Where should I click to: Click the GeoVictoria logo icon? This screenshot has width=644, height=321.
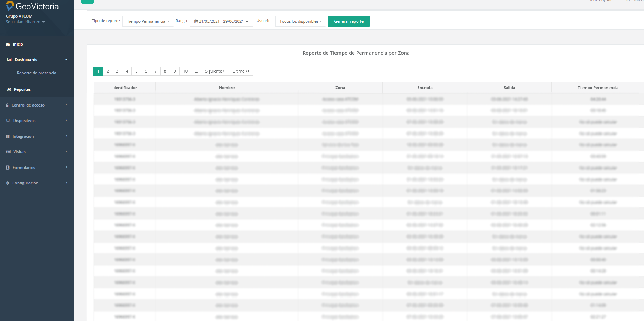pyautogui.click(x=10, y=6)
